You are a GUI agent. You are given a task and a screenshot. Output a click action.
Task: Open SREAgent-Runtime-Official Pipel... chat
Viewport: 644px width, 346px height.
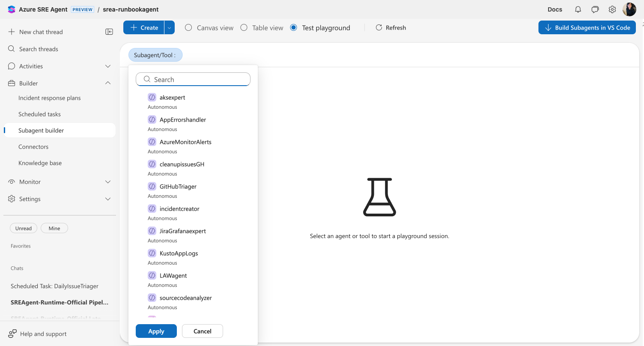(60, 302)
